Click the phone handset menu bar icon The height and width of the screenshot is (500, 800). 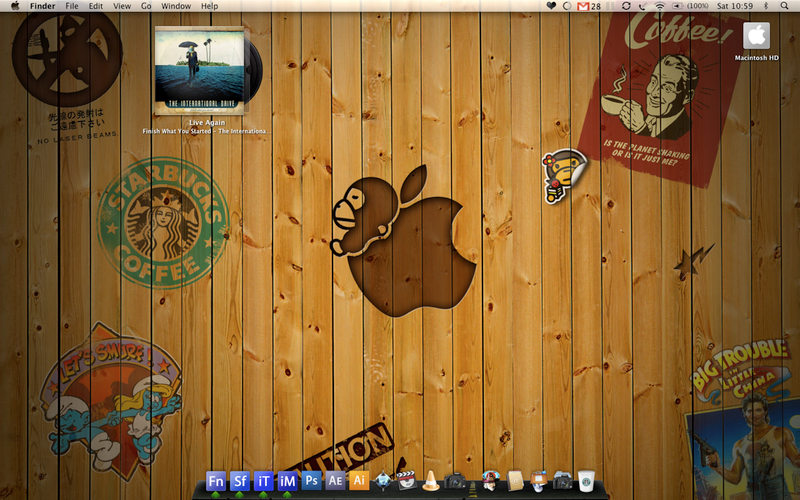click(x=642, y=6)
